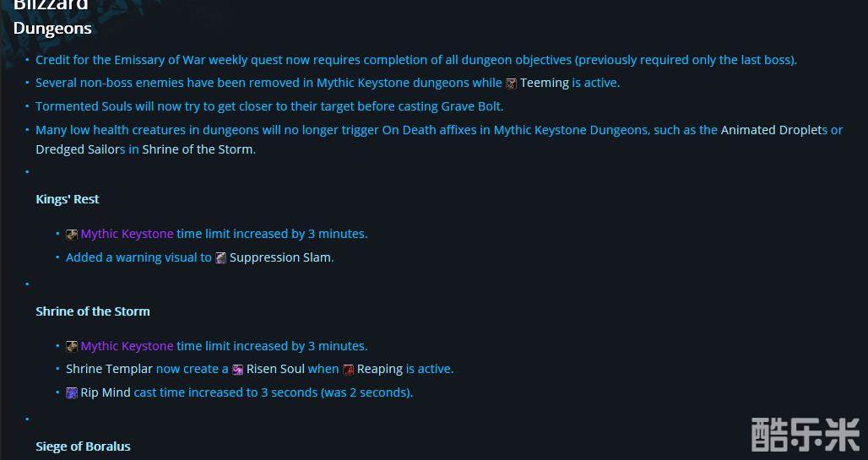Open the Risen Soul text link

coord(274,369)
